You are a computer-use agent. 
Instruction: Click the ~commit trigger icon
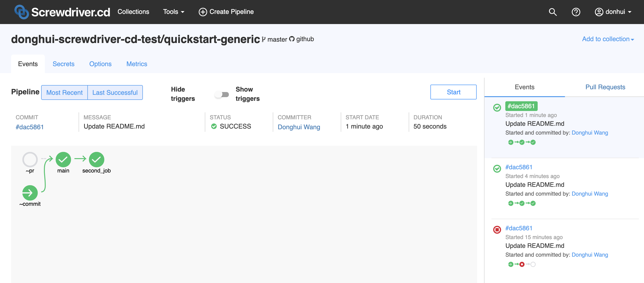click(x=29, y=192)
